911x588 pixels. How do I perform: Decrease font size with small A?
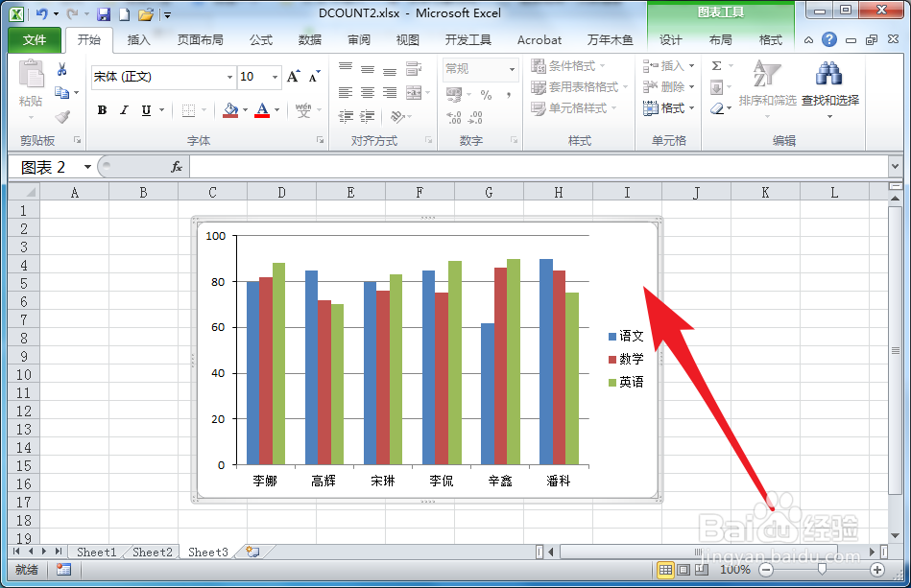314,77
